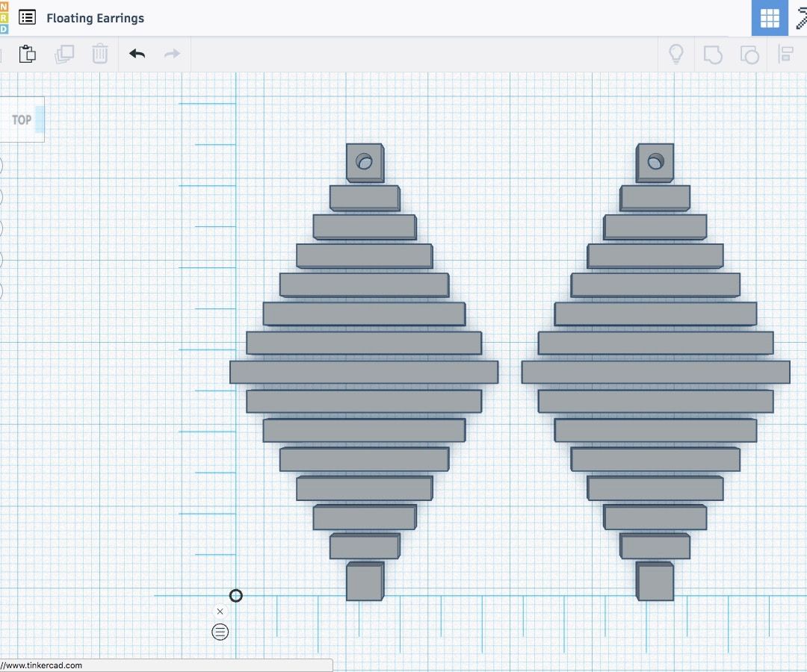Viewport: 807px width, 672px height.
Task: Toggle visibility with the Show All lightbulb
Action: (676, 53)
